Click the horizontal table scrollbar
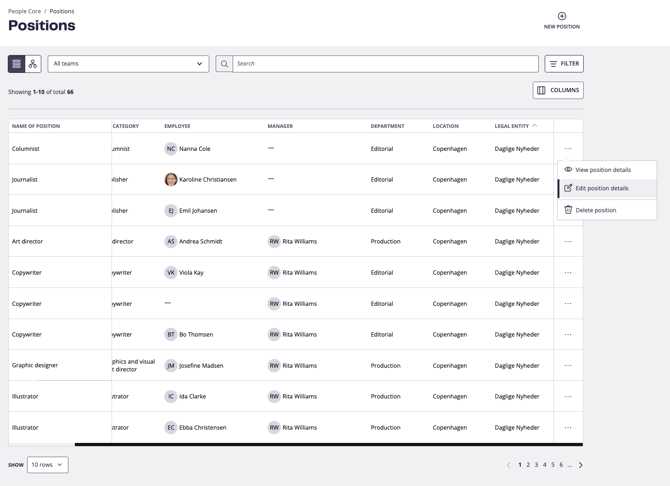The height and width of the screenshot is (486, 670). pyautogui.click(x=328, y=444)
